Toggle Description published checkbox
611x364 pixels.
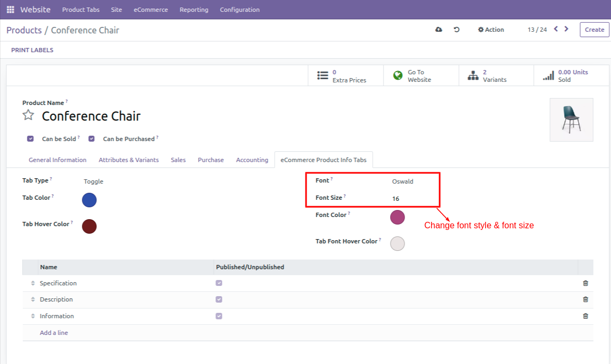[219, 299]
